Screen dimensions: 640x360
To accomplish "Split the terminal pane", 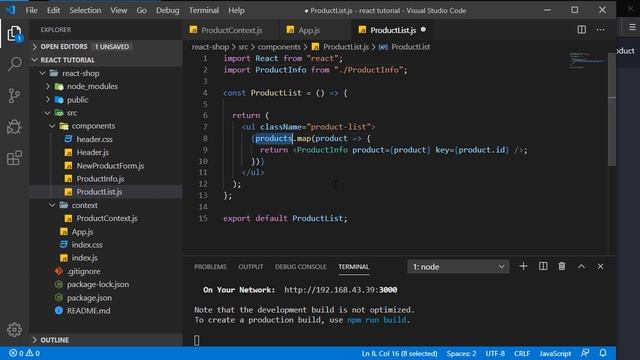I will pos(543,267).
